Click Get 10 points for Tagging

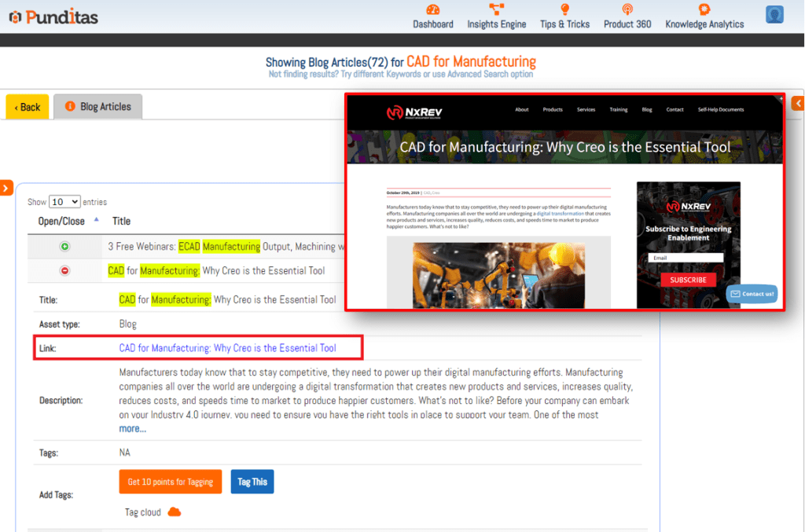pyautogui.click(x=170, y=482)
